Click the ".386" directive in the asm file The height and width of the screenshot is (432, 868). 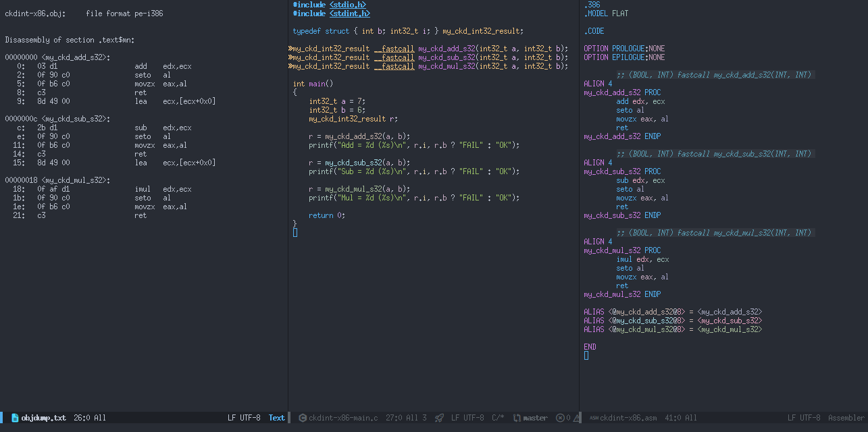(x=592, y=5)
